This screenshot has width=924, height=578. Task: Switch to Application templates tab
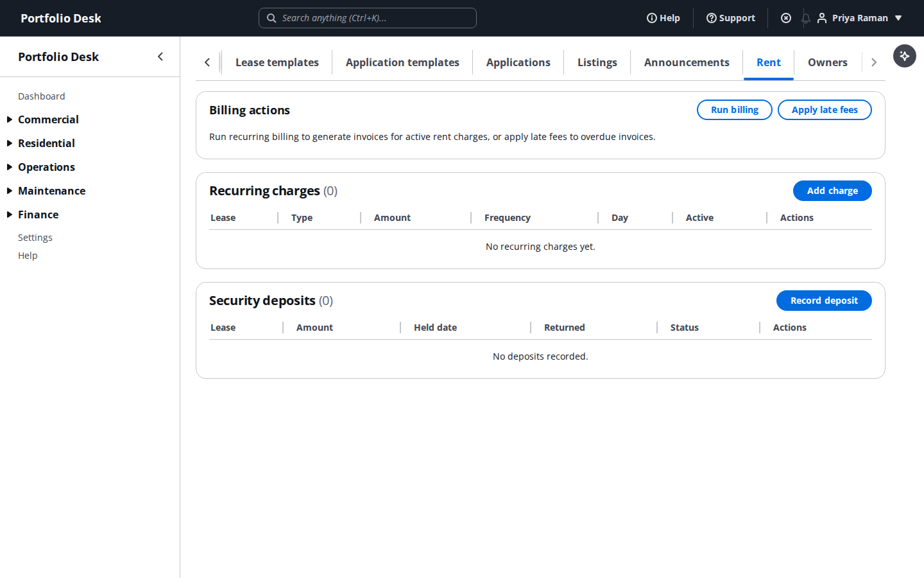(402, 62)
